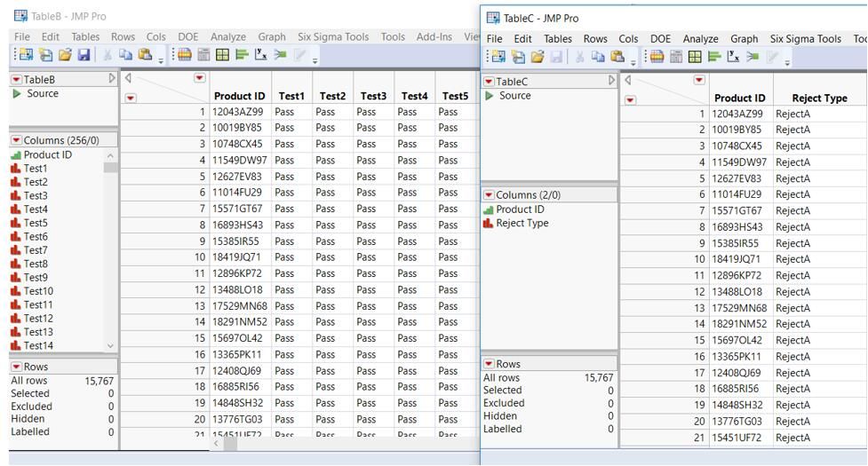Open Rows red triangle menu in TableC

(489, 364)
